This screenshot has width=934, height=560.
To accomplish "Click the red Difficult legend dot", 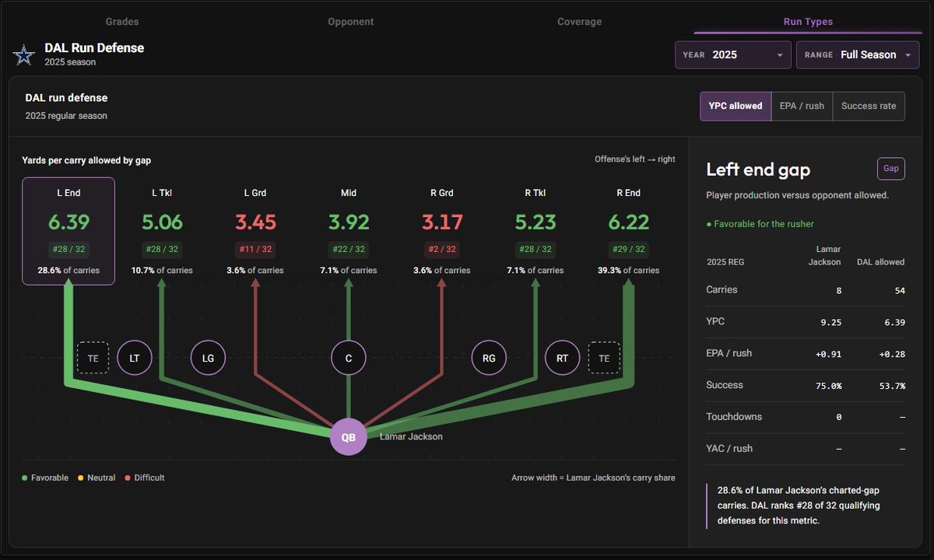I will [x=127, y=478].
